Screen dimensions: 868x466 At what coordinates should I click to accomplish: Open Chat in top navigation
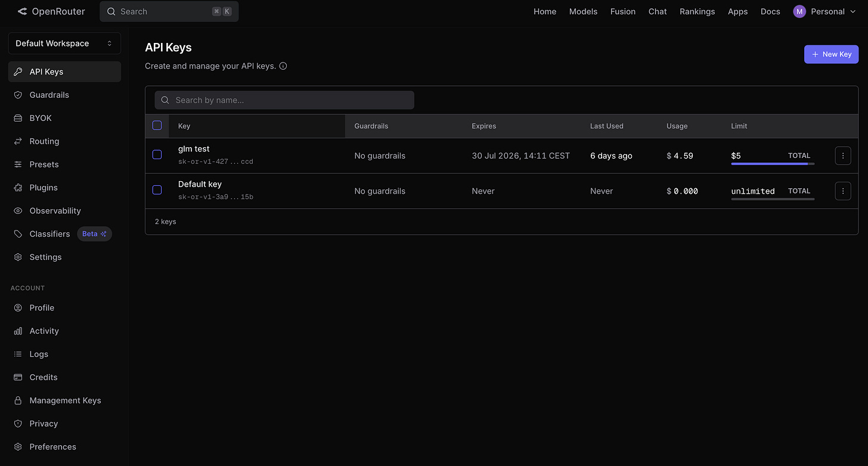(x=658, y=11)
